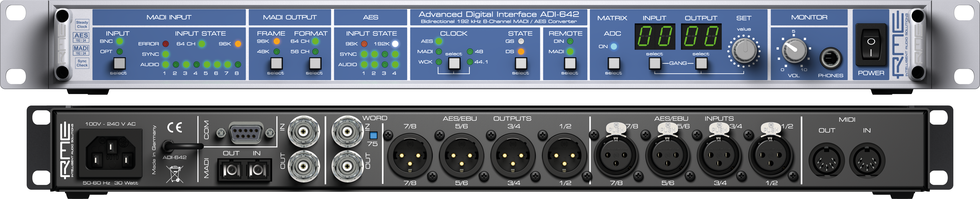Click AES/EBU output XLR 5/6
Image resolution: width=980 pixels, height=199 pixels.
461,156
